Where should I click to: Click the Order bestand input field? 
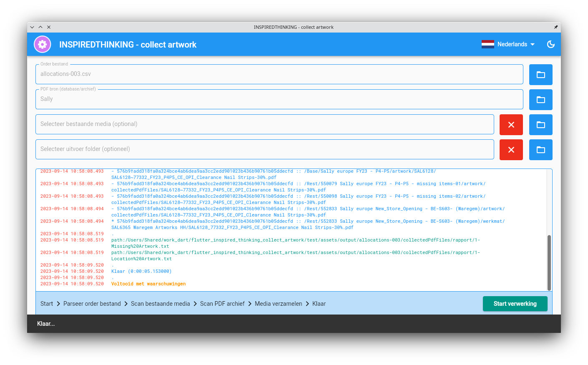coord(279,74)
